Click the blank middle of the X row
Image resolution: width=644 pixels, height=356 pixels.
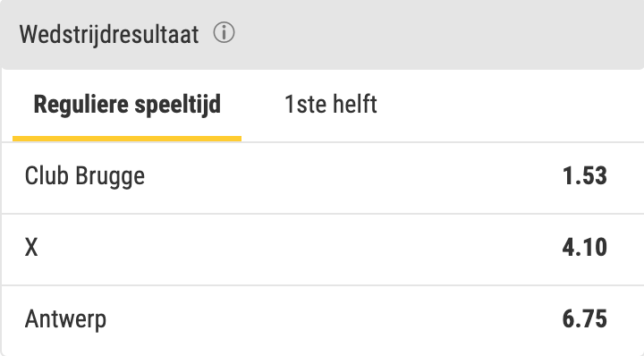(x=300, y=250)
